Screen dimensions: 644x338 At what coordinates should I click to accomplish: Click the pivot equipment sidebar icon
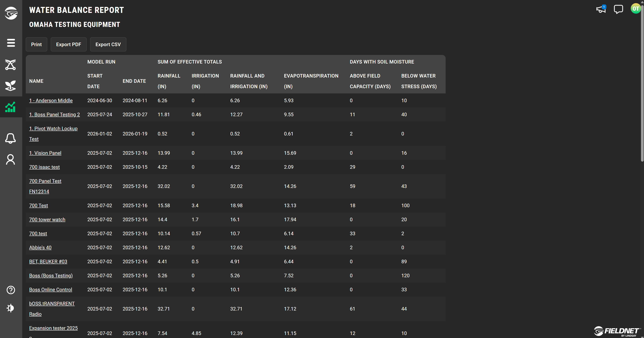click(x=11, y=65)
